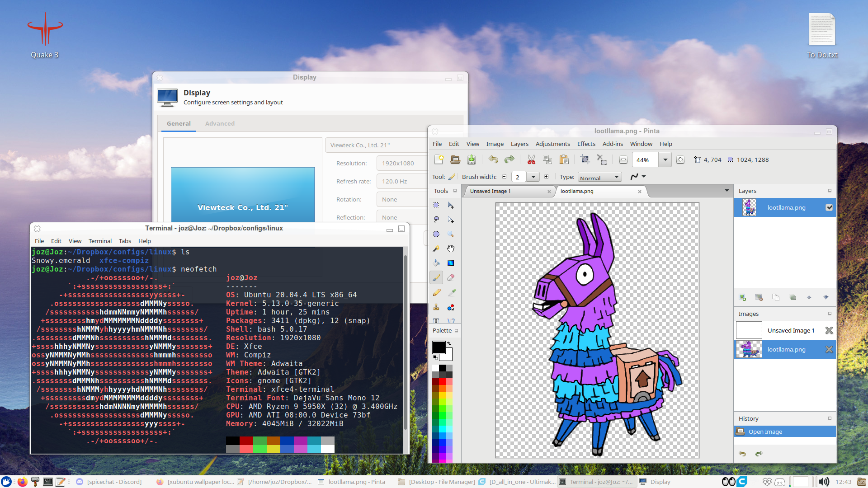
Task: Open Pinta Add-ins menu
Action: [613, 144]
